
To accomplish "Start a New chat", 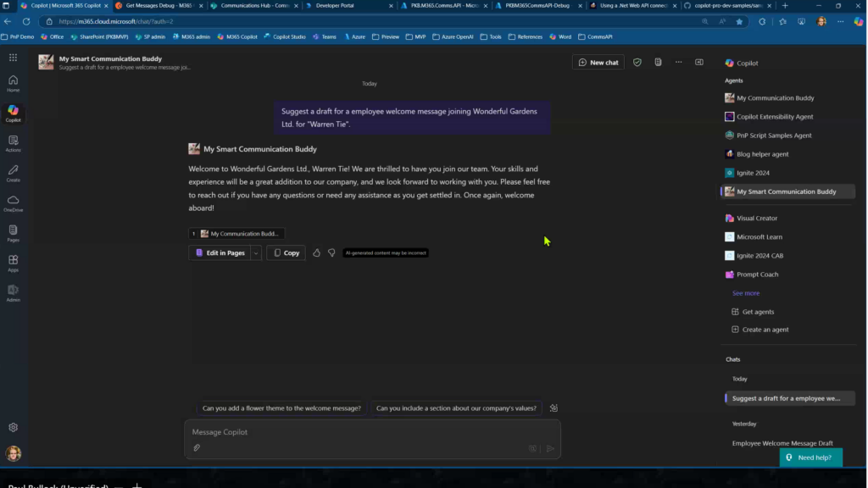I will point(598,63).
